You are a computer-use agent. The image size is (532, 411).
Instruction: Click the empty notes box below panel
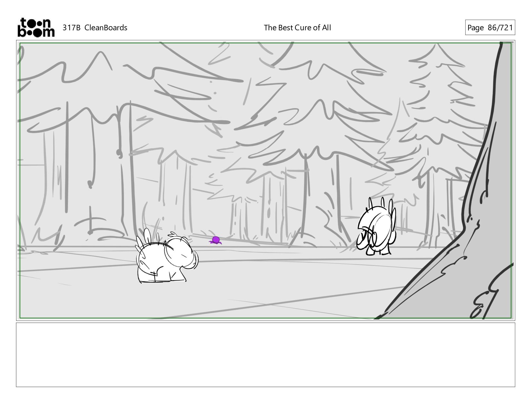pos(266,355)
